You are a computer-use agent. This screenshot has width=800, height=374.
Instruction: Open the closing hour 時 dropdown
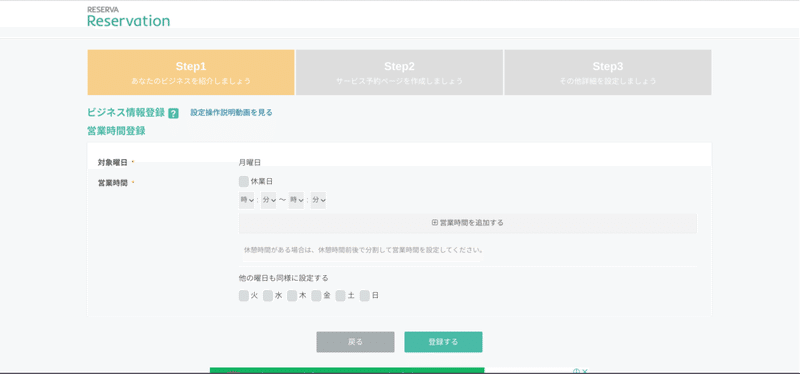(x=296, y=201)
